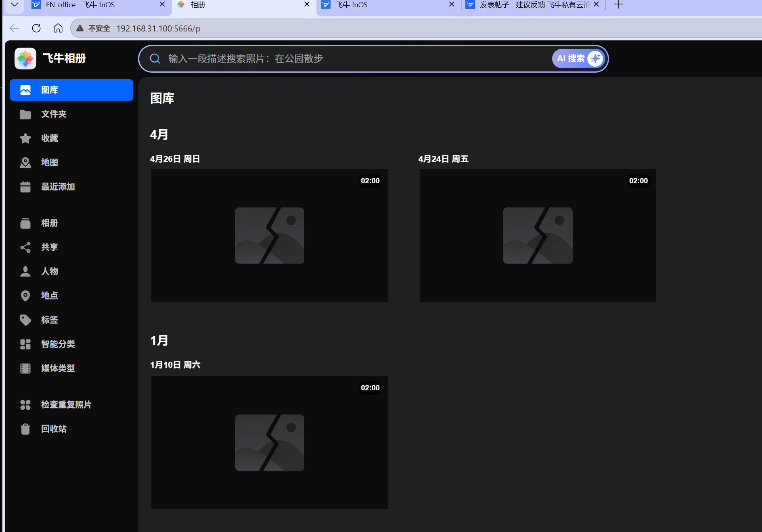Click the 人物 person icon
The width and height of the screenshot is (762, 532).
tap(25, 272)
